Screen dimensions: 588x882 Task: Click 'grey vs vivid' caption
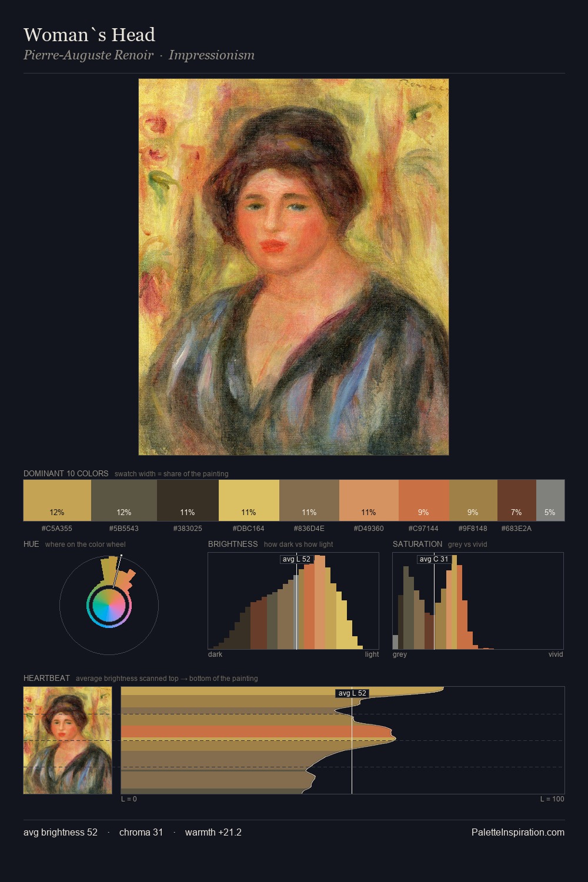(x=467, y=544)
